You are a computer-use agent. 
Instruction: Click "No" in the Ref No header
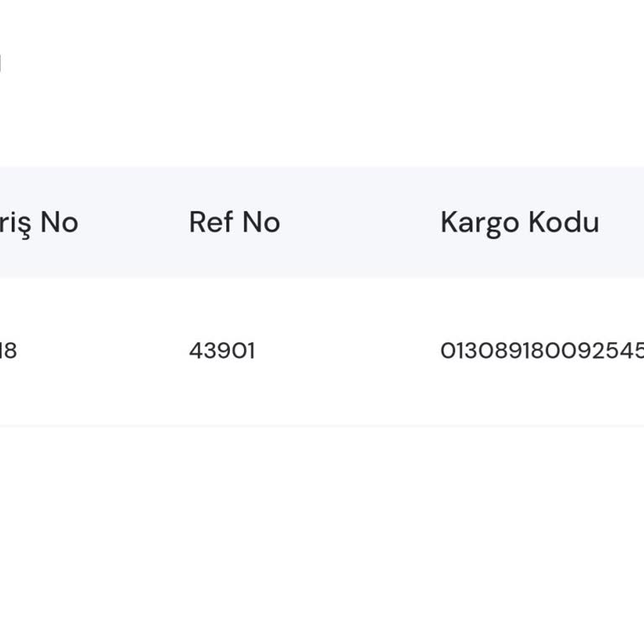click(261, 222)
